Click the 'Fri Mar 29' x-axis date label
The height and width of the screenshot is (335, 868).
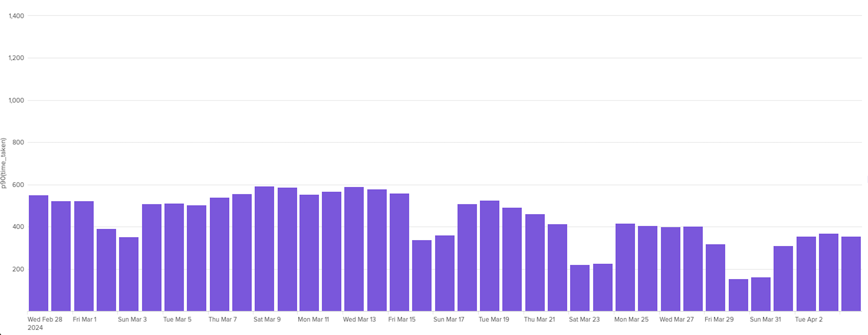(x=719, y=319)
